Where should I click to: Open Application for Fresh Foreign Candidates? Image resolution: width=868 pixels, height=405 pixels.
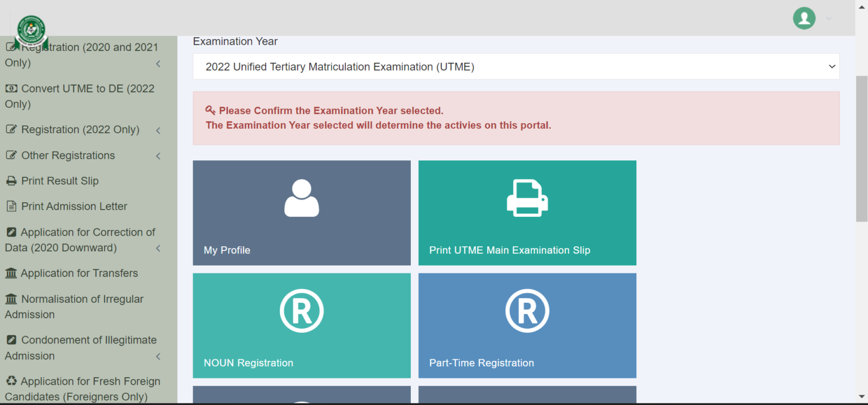(x=83, y=389)
